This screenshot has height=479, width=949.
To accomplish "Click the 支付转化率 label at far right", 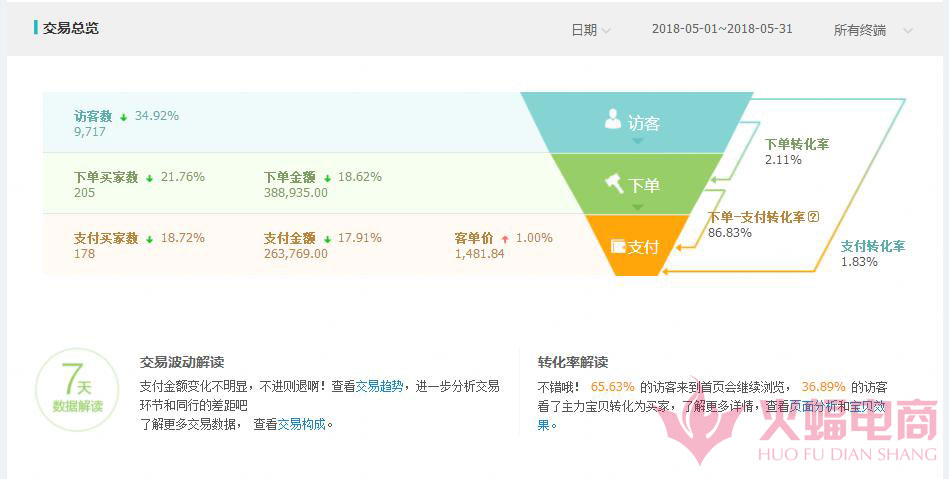I will point(872,246).
